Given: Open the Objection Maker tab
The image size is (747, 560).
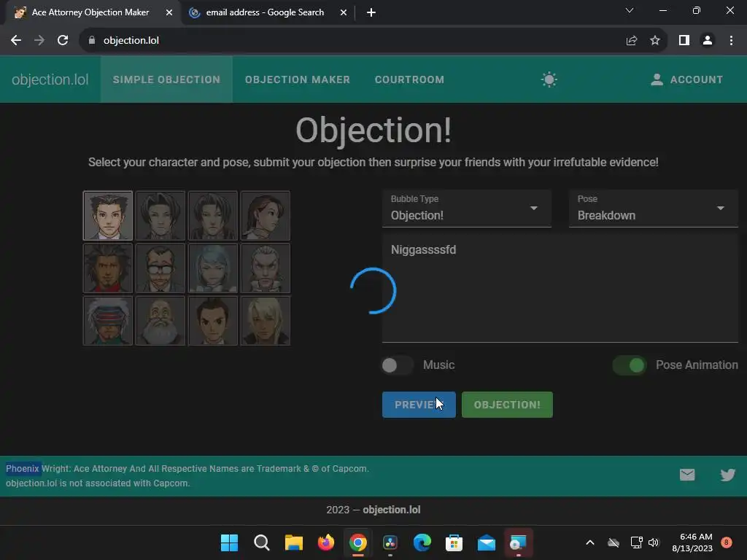Looking at the screenshot, I should coord(298,79).
